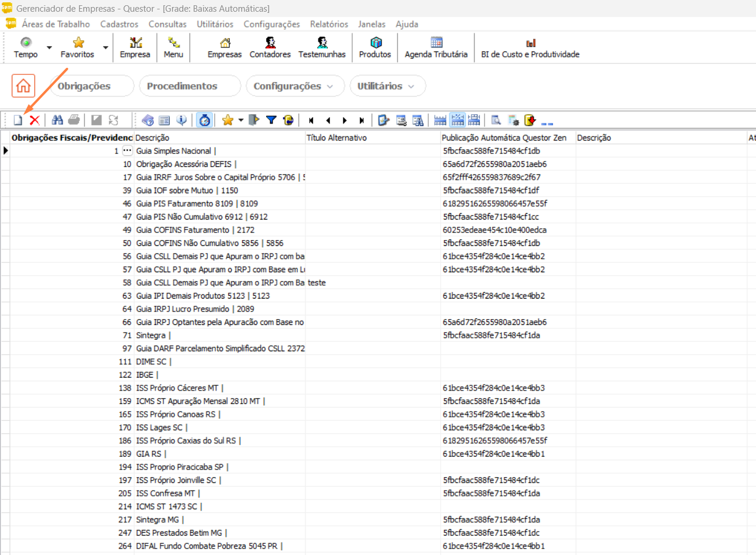The width and height of the screenshot is (756, 555).
Task: Select row 'Guia COFINS Faturamento | 2172'
Action: [378, 230]
